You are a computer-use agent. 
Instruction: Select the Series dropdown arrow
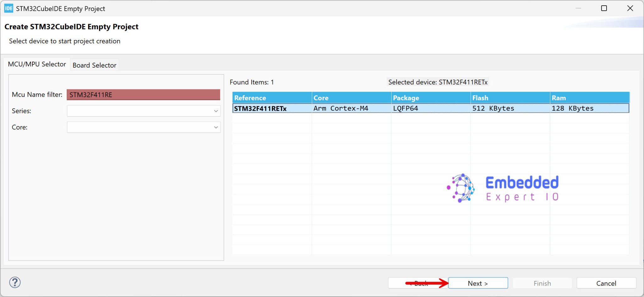[216, 111]
